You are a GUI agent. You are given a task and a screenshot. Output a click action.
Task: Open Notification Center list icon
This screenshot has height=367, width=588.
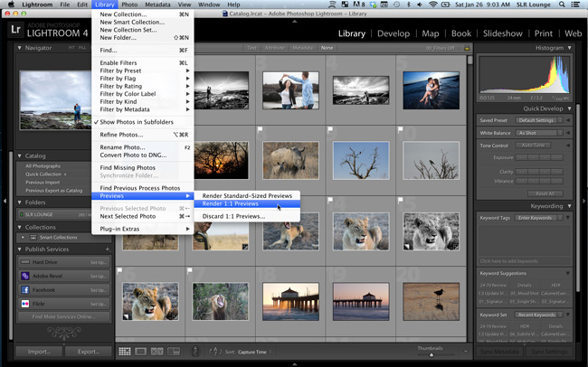click(574, 5)
